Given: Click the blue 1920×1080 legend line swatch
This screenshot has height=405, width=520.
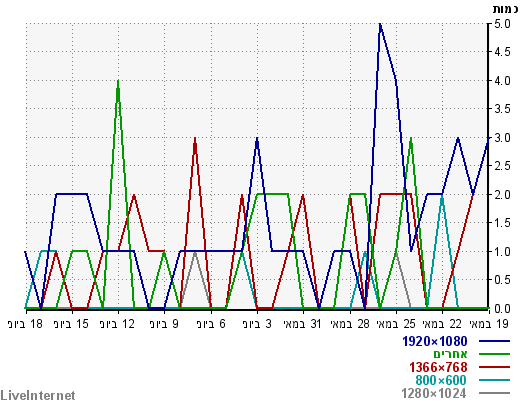Looking at the screenshot, I should click(495, 341).
